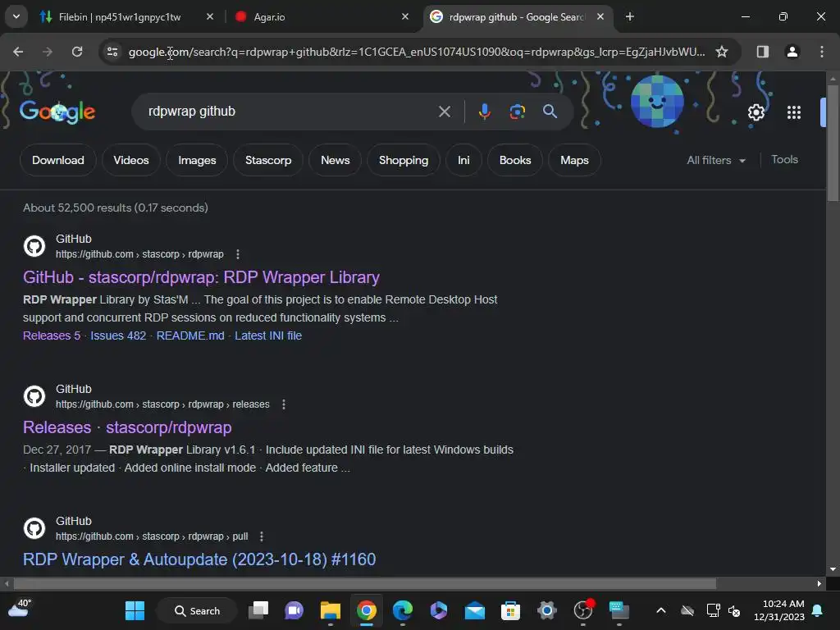Clear the search box with the X
This screenshot has height=630, width=840.
click(x=444, y=112)
